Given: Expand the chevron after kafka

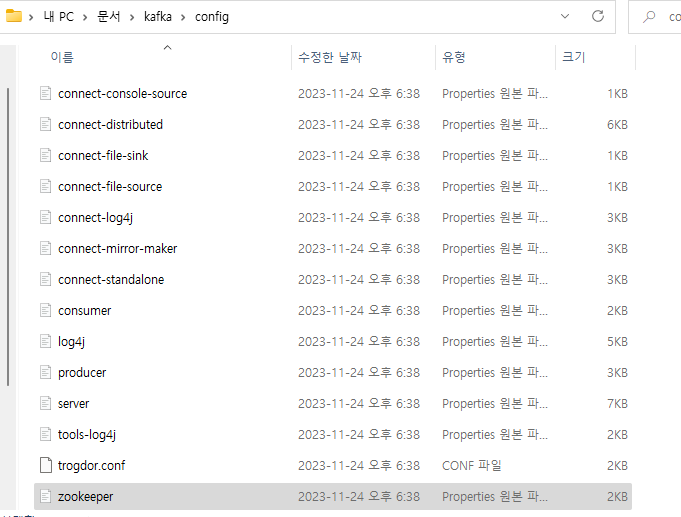Looking at the screenshot, I should [183, 17].
